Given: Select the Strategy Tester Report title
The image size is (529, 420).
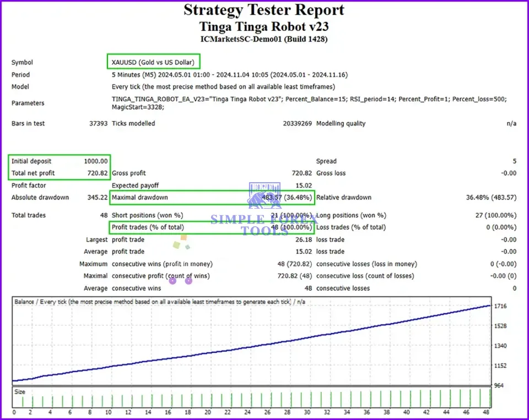Looking at the screenshot, I should point(264,10).
